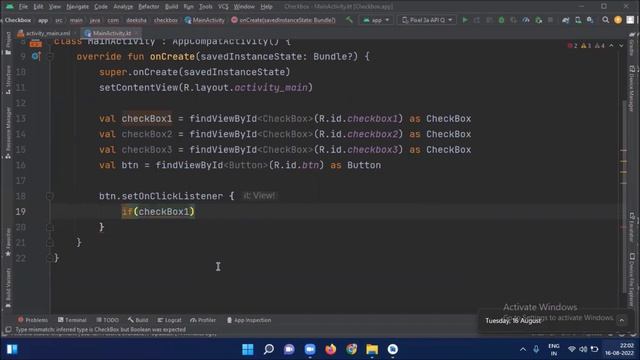Screen dimensions: 640x360
Task: Click the Type mismatch status bar message
Action: (x=100, y=330)
